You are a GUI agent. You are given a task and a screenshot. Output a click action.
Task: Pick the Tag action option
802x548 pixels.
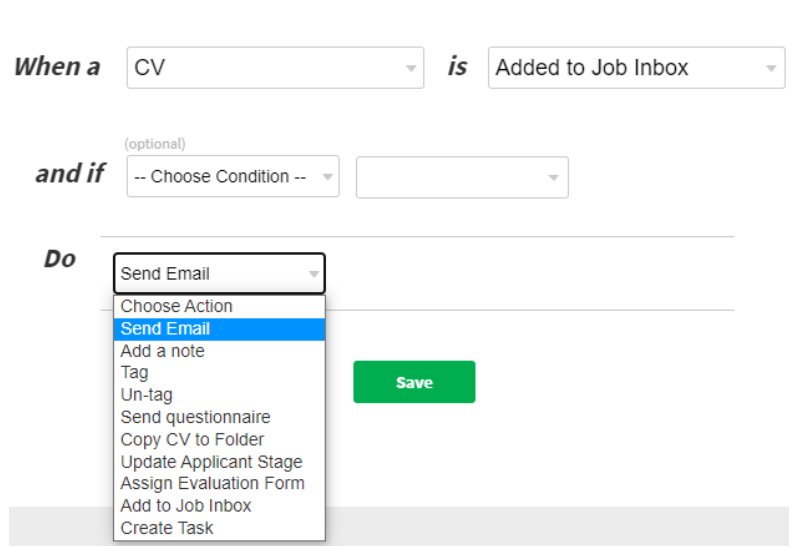click(x=135, y=373)
